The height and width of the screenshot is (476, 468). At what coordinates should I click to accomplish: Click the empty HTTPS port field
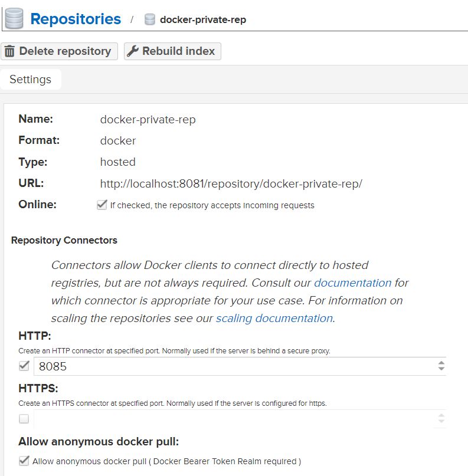[x=230, y=419]
